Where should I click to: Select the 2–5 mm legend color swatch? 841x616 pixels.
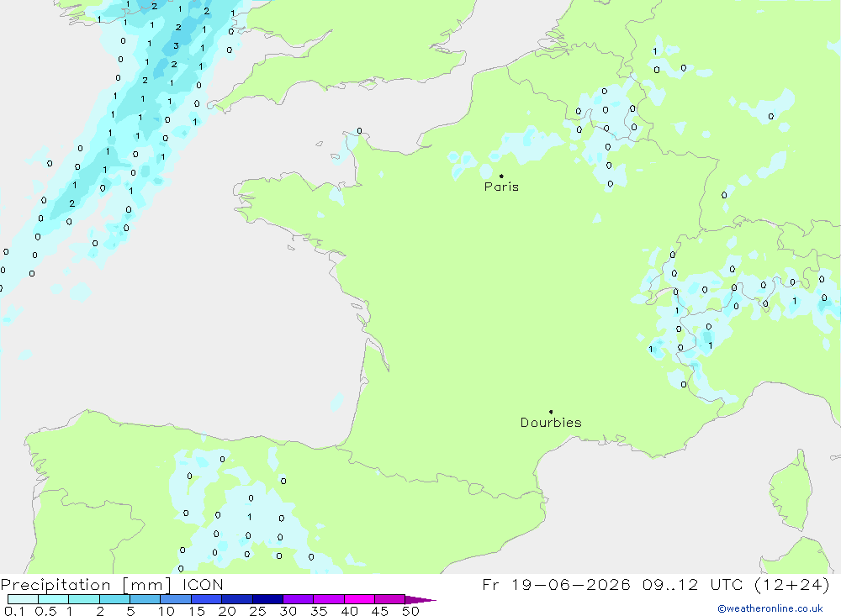pos(114,599)
